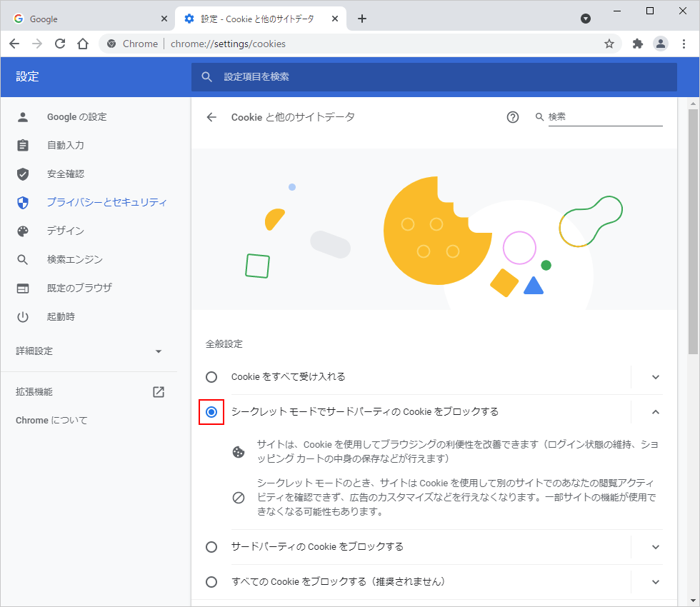Screen dimensions: 700x607
Task: Click 既定のブラウザ window icon
Action: coord(23,289)
